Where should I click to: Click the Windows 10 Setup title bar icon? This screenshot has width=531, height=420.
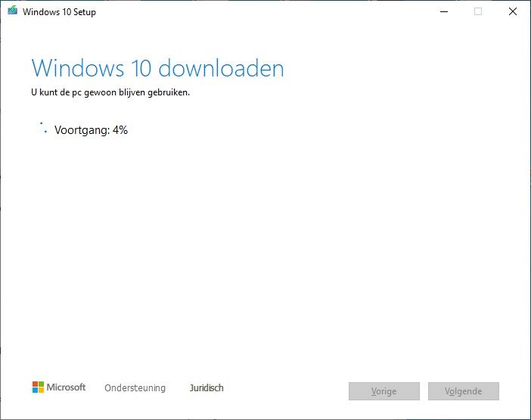(12, 11)
